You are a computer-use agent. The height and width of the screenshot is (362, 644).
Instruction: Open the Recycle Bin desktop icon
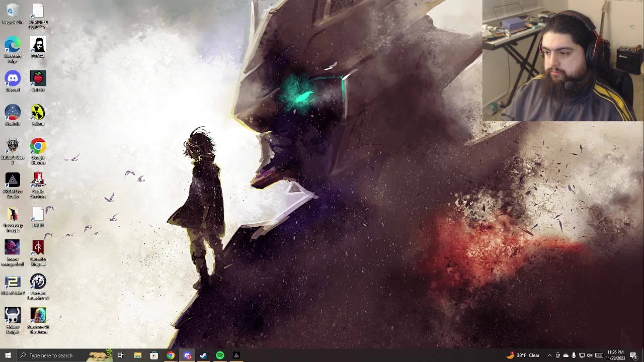click(13, 14)
